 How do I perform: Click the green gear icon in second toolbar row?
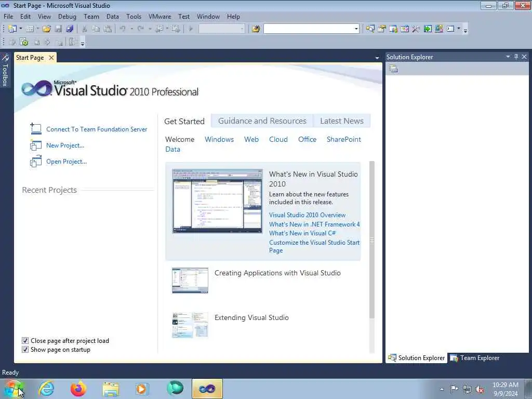click(x=24, y=42)
